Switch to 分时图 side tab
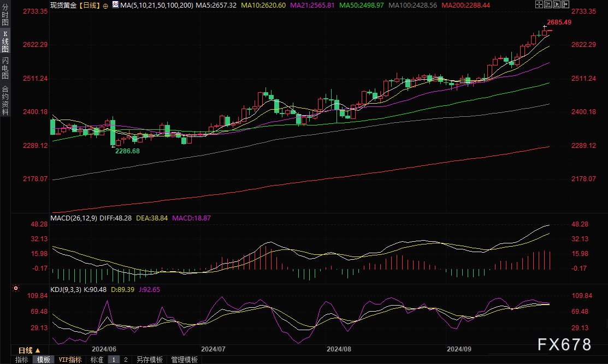Screen dimensions: 608x364 (x=5, y=16)
